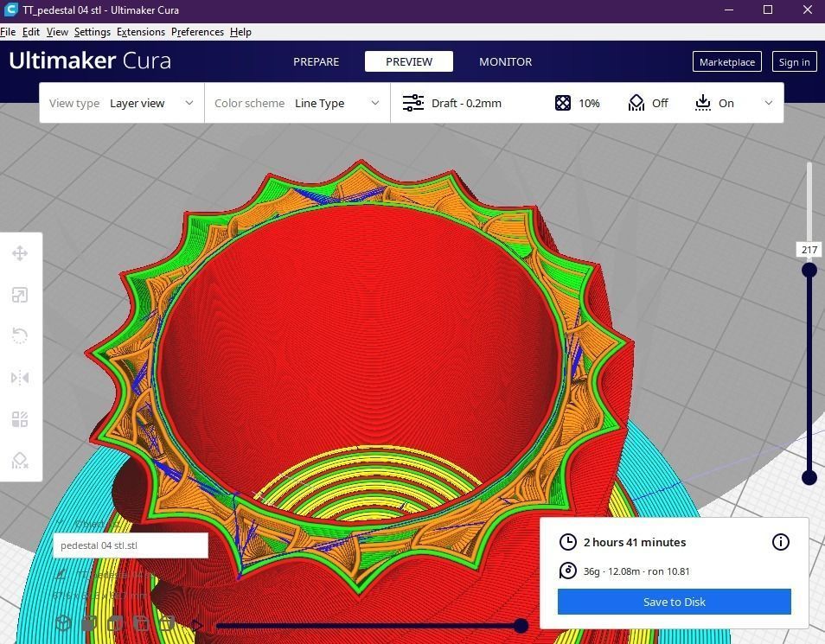825x644 pixels.
Task: Click the infill density icon
Action: [562, 103]
